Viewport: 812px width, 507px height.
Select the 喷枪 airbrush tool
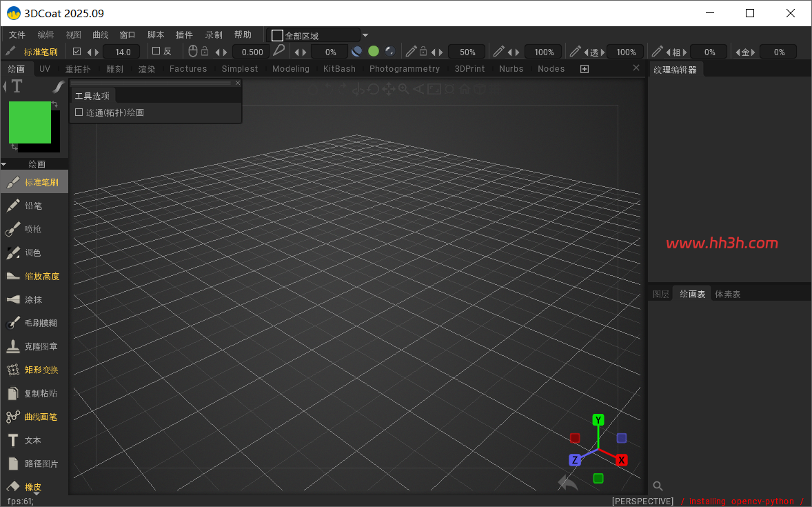coord(34,229)
